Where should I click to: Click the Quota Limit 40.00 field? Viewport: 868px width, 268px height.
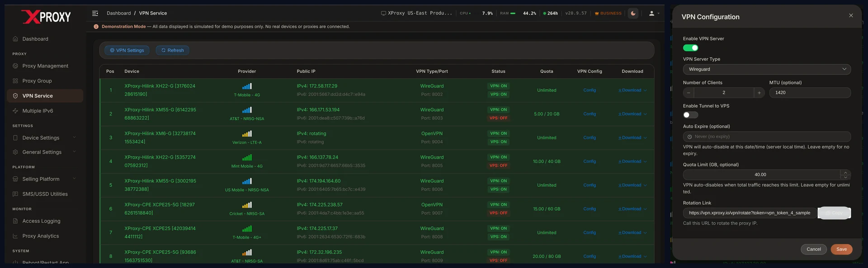(x=762, y=174)
